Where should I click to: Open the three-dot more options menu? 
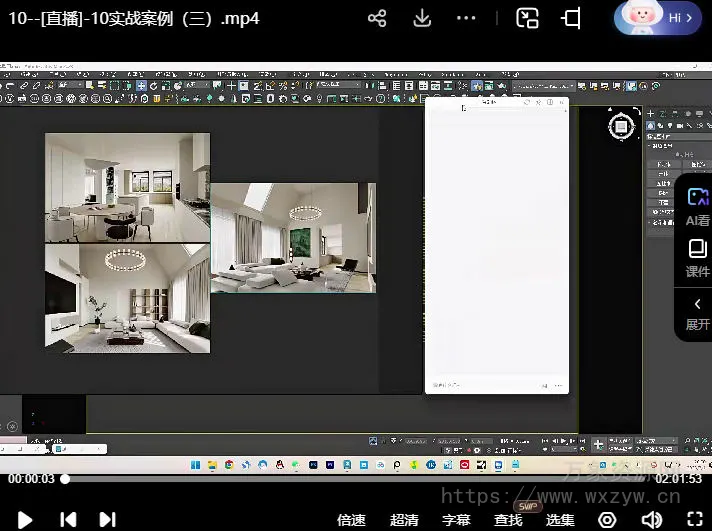pos(466,19)
